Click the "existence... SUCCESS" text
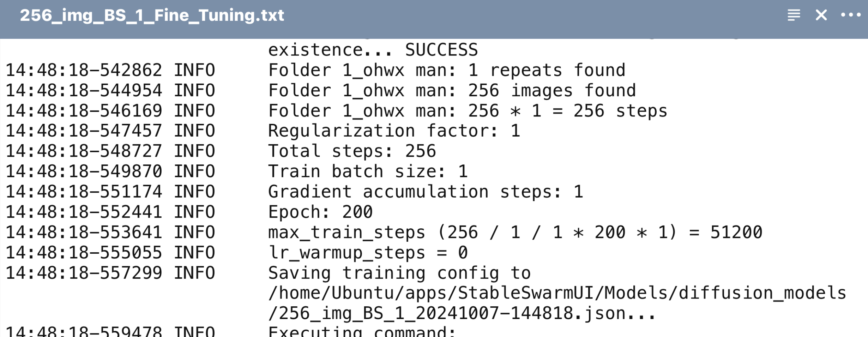This screenshot has width=868, height=337. (373, 50)
